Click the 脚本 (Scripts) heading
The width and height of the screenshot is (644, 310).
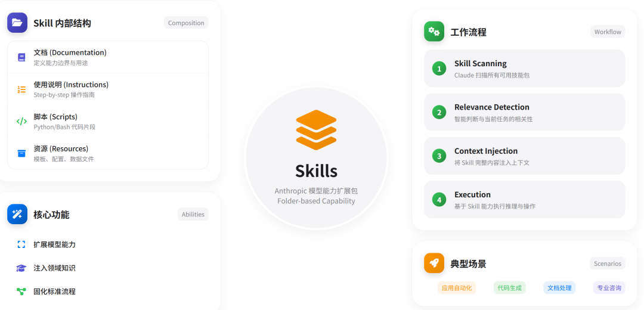(x=55, y=117)
